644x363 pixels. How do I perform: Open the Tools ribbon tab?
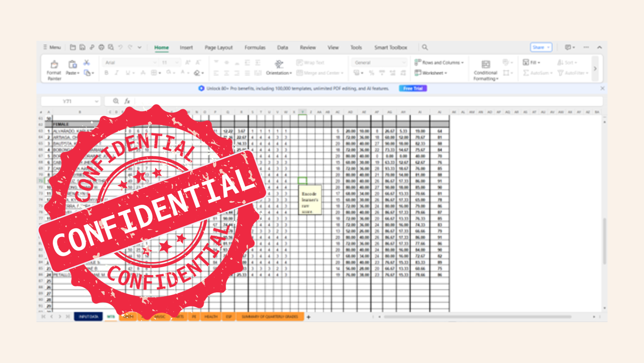click(356, 48)
